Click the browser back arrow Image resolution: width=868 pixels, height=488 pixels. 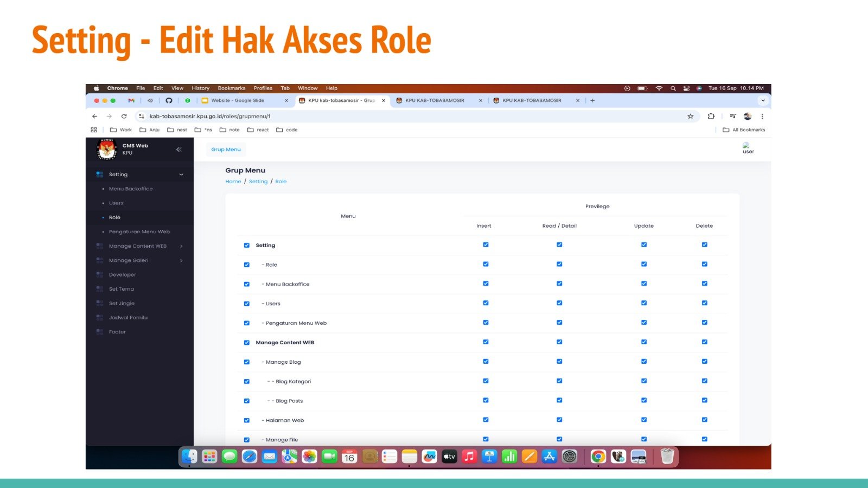click(95, 116)
